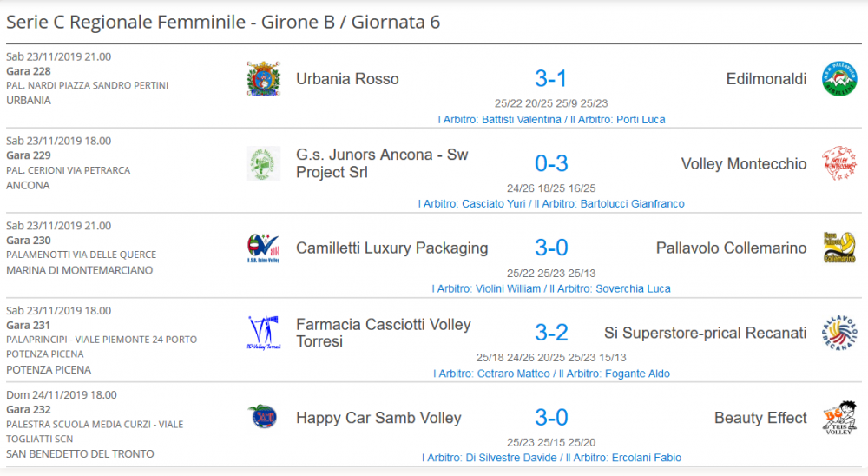The height and width of the screenshot is (476, 868).
Task: Click the Volley Montecchio team logo
Action: [839, 163]
